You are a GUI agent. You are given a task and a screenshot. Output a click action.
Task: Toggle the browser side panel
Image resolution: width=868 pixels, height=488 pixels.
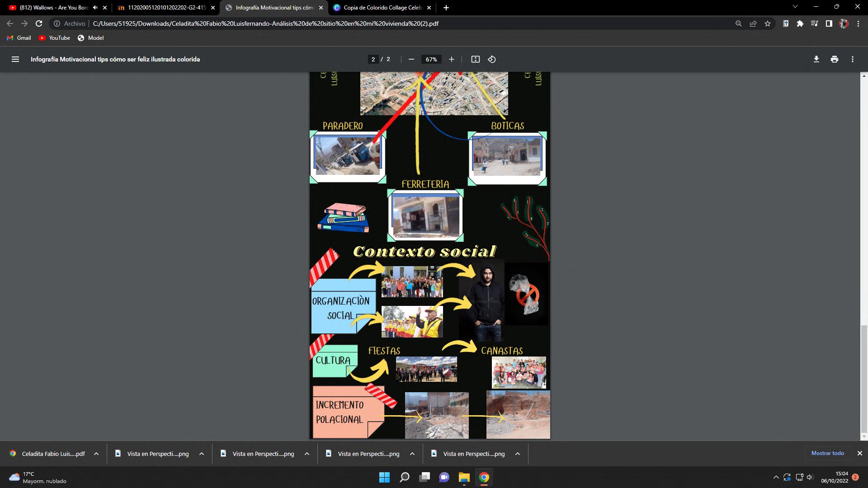tap(829, 23)
